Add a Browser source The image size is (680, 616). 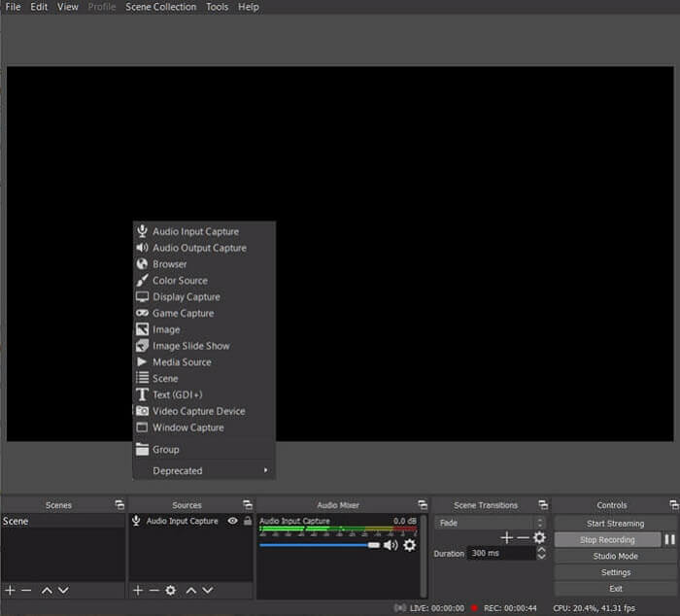point(169,264)
